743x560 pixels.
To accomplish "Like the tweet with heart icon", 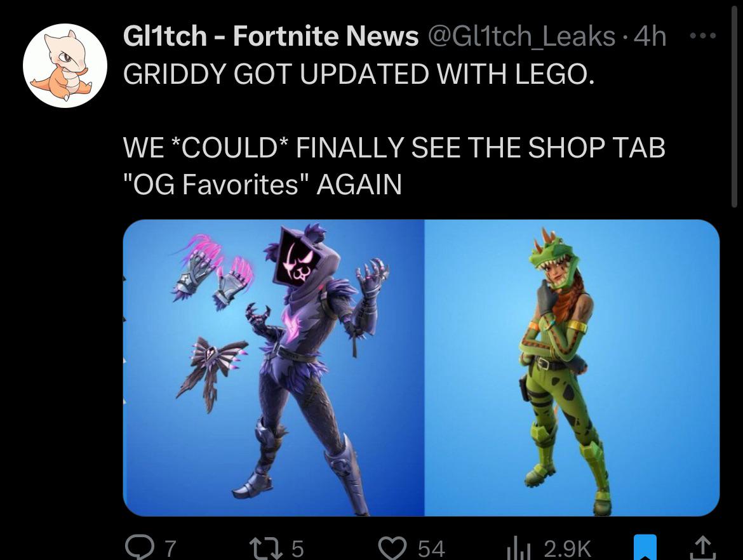I will tap(393, 549).
